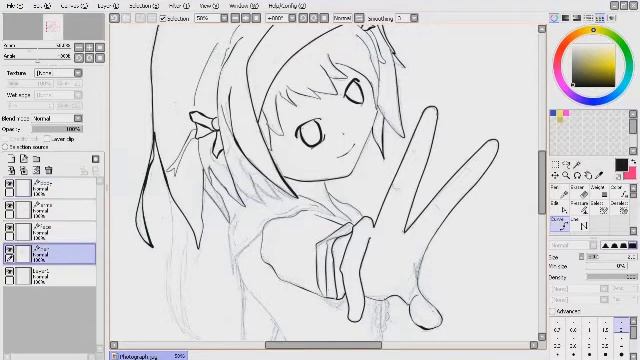This screenshot has height=360, width=640.
Task: Pick the sharpest brush edge shape
Action: 605,245
